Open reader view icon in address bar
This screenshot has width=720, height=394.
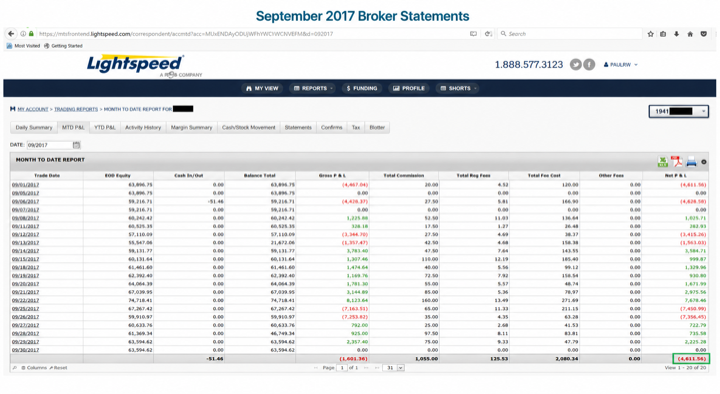click(473, 34)
